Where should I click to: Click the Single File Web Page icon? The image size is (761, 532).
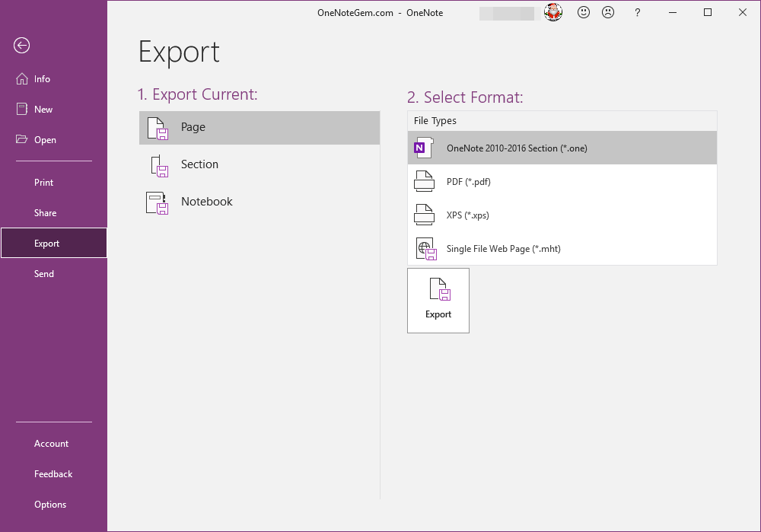pyautogui.click(x=425, y=248)
